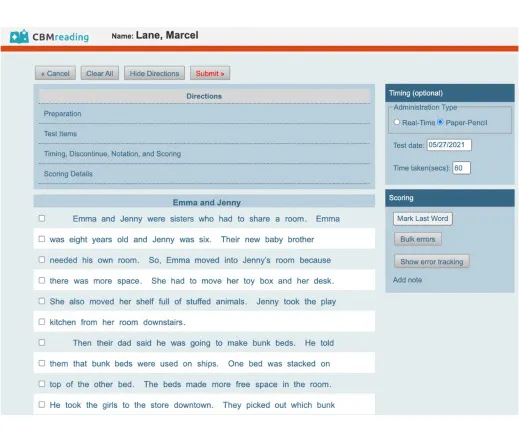Click the CBMreading book logo icon
The width and height of the screenshot is (519, 442).
pyautogui.click(x=19, y=37)
